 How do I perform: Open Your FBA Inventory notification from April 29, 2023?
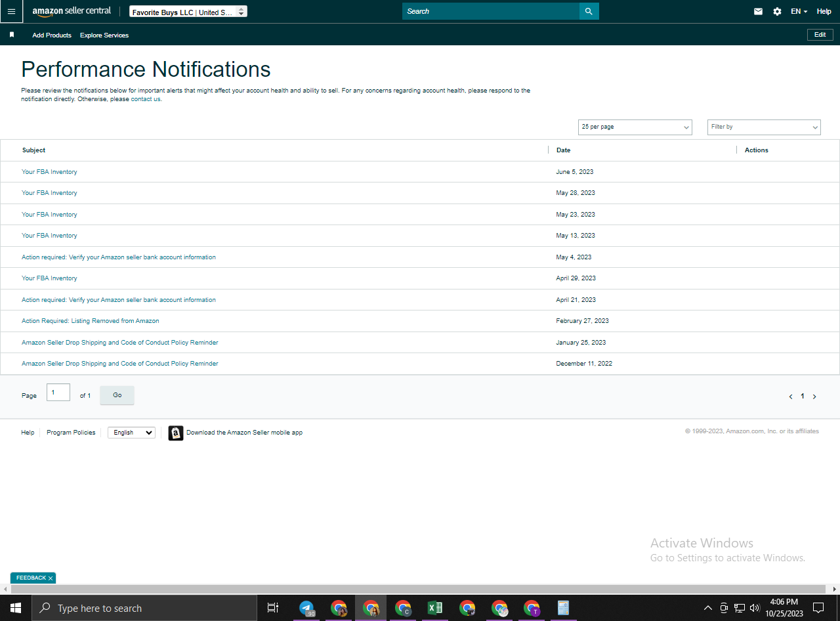49,278
